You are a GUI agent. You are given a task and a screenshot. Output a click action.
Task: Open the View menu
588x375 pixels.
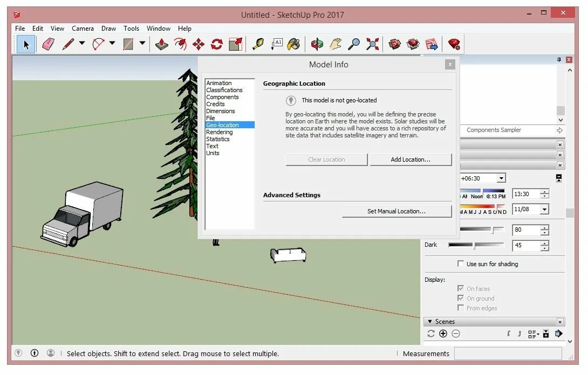[57, 29]
